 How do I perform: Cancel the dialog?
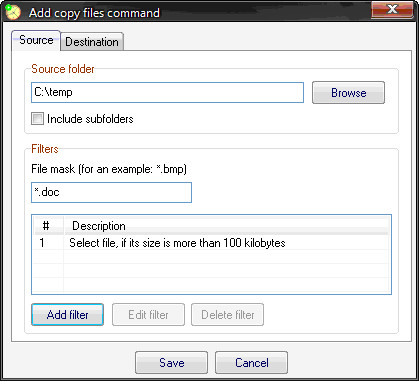click(x=252, y=363)
